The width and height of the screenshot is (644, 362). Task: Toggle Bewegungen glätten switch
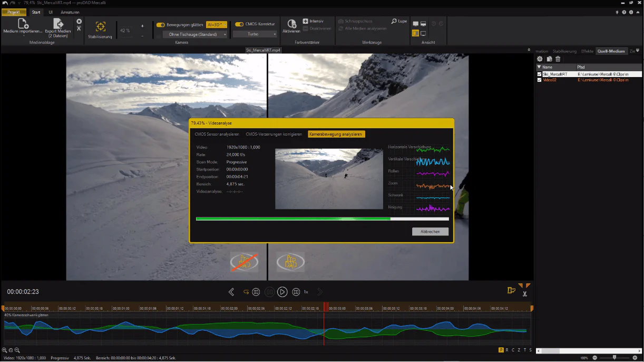pyautogui.click(x=161, y=24)
